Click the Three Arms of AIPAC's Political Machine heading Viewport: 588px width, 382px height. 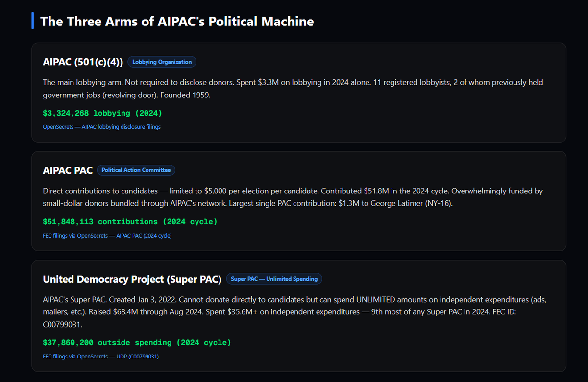[x=177, y=22]
